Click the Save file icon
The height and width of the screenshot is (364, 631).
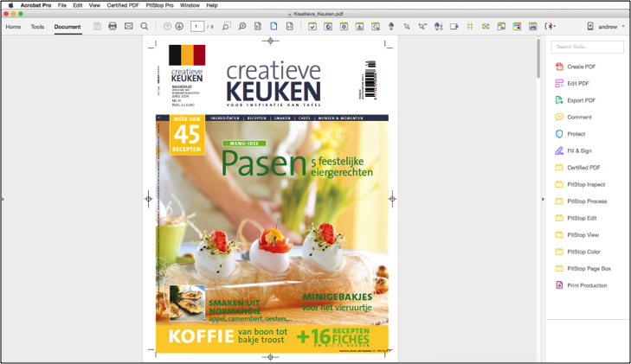[97, 27]
